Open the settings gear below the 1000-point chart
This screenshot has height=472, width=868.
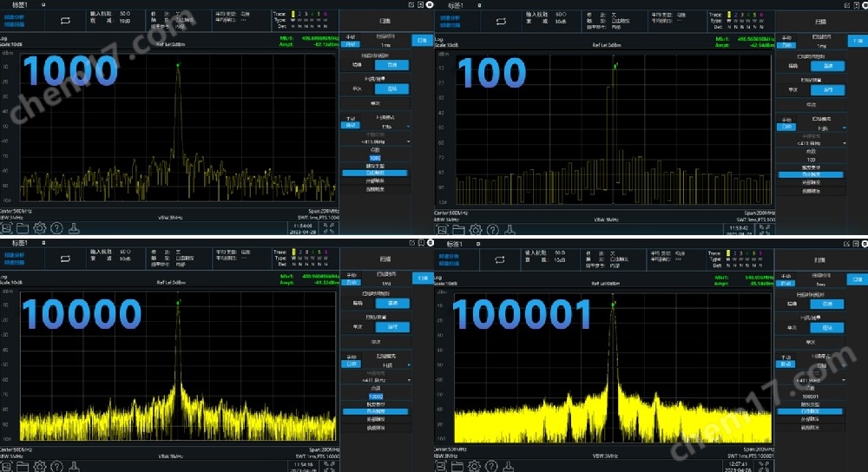[39, 228]
